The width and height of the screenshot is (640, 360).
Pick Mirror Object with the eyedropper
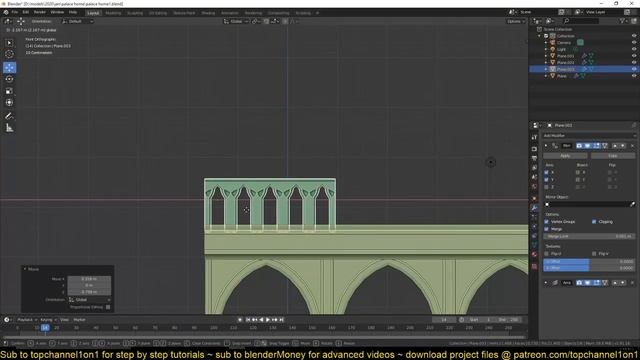click(632, 204)
